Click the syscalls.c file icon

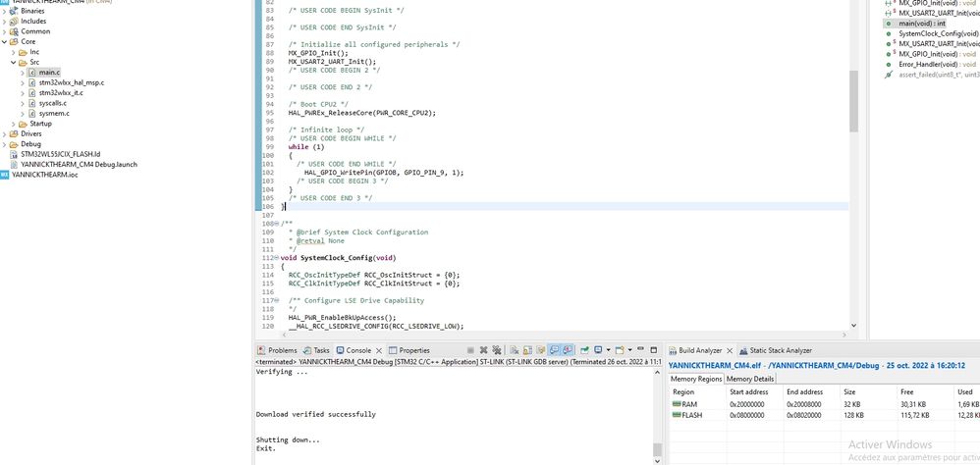click(x=31, y=103)
